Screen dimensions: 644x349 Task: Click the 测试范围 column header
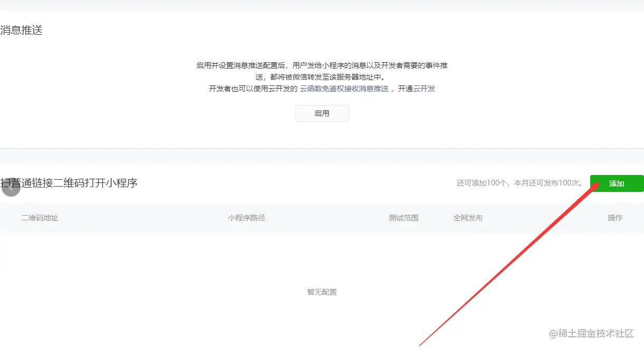click(403, 218)
